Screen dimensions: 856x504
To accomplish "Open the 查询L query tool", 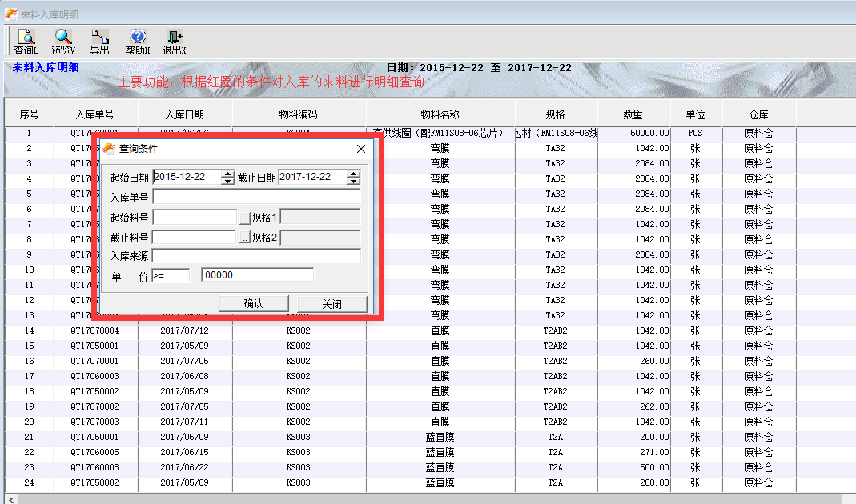I will coord(26,42).
